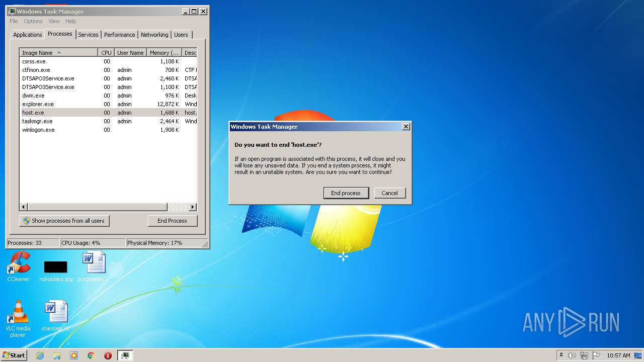The height and width of the screenshot is (362, 644).
Task: Click Task Manager taskbar button
Action: coord(125,355)
